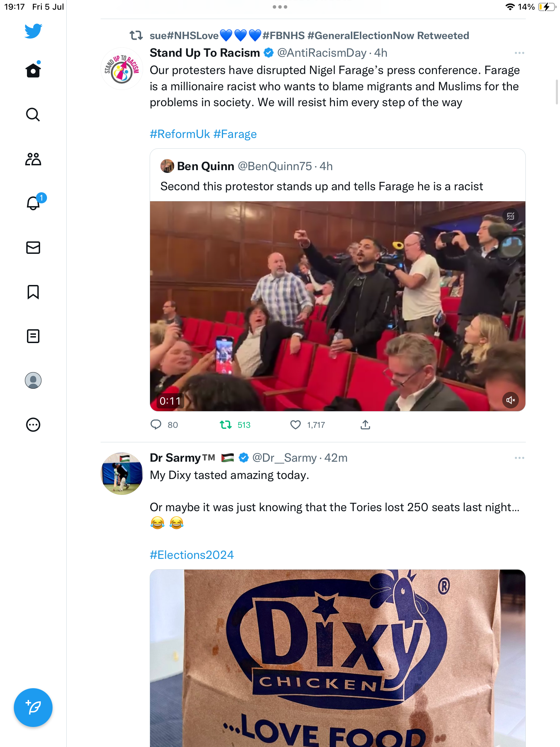The image size is (560, 747).
Task: Like the Stand Up To Racism tweet
Action: point(296,425)
